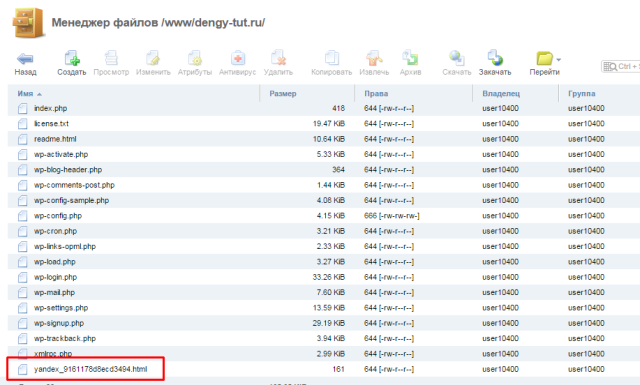The width and height of the screenshot is (640, 385).
Task: Click the 10.64 KiB size of readme.html
Action: (329, 139)
